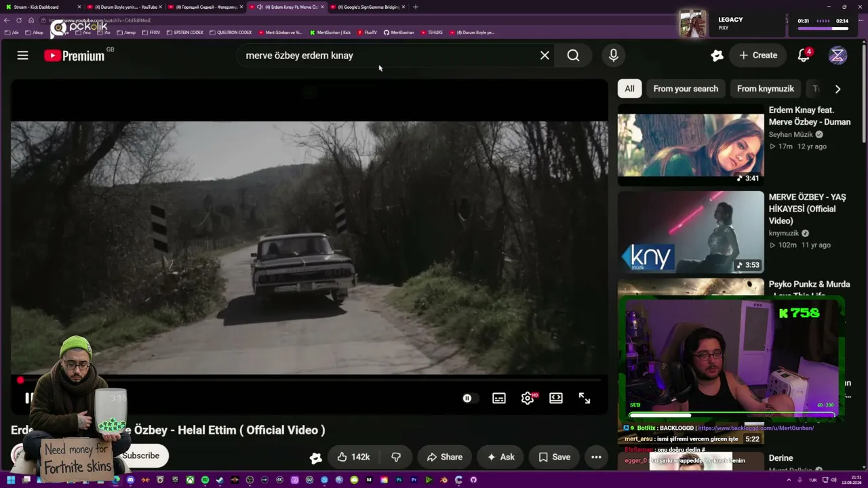This screenshot has width=868, height=488.
Task: Open the YouTube guide hamburger menu
Action: tap(22, 56)
